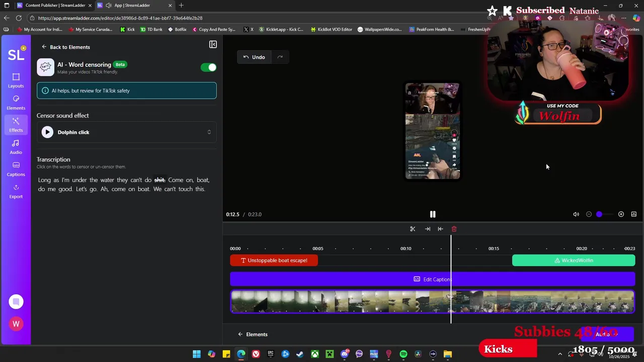Click the Elements back button below timeline
The width and height of the screenshot is (644, 362).
pyautogui.click(x=253, y=334)
